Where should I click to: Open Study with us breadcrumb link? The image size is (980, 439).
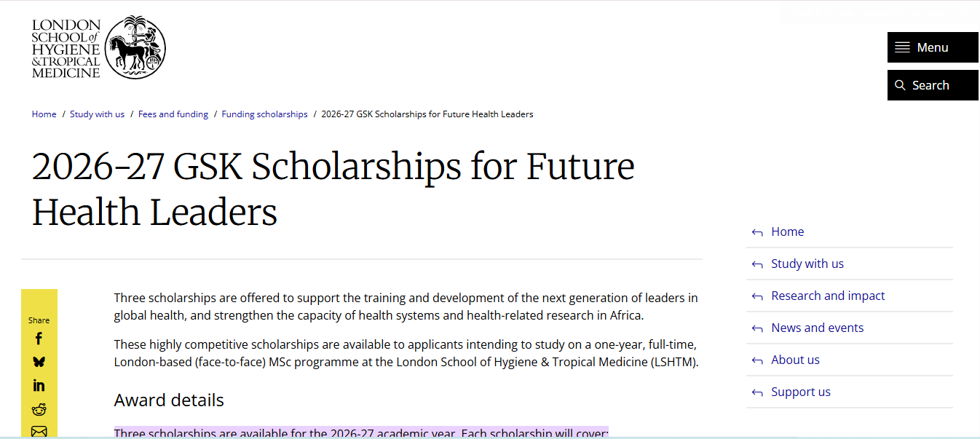(x=97, y=114)
